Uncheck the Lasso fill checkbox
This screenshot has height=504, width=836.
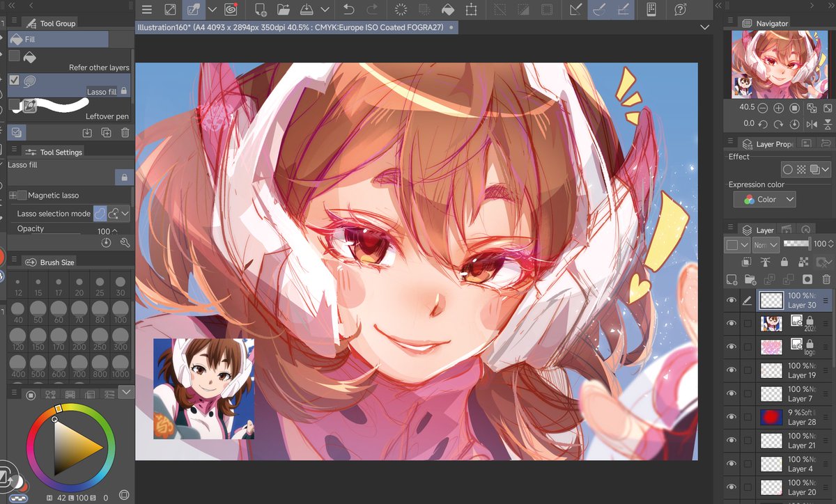click(15, 79)
